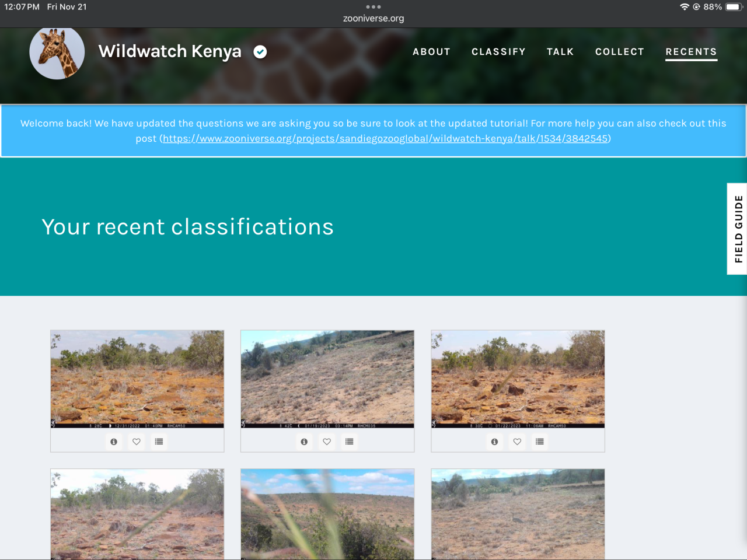
Task: Add the 12/31/2022 photo to a collection
Action: point(159,442)
